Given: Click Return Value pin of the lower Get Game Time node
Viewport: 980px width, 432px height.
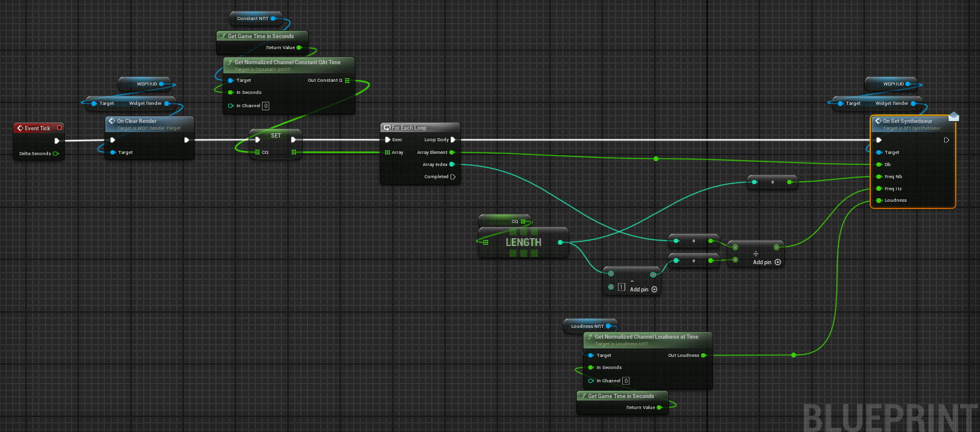Looking at the screenshot, I should click(x=659, y=408).
